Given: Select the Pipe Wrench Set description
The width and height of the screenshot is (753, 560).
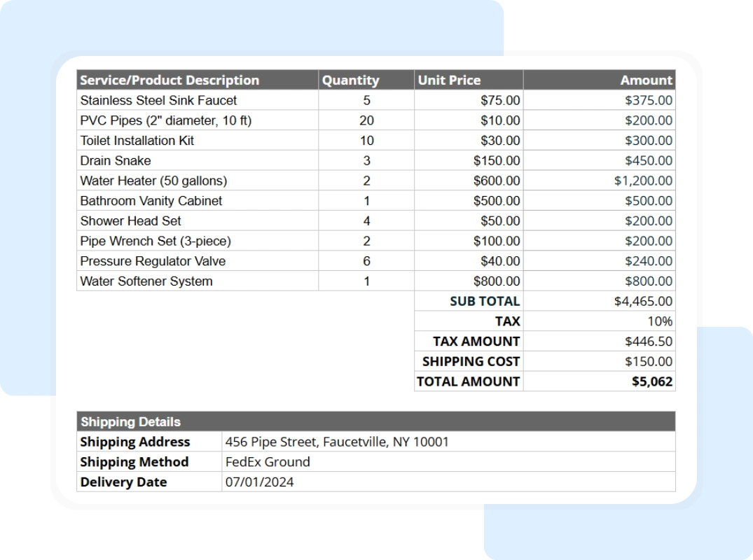Looking at the screenshot, I should coord(154,241).
